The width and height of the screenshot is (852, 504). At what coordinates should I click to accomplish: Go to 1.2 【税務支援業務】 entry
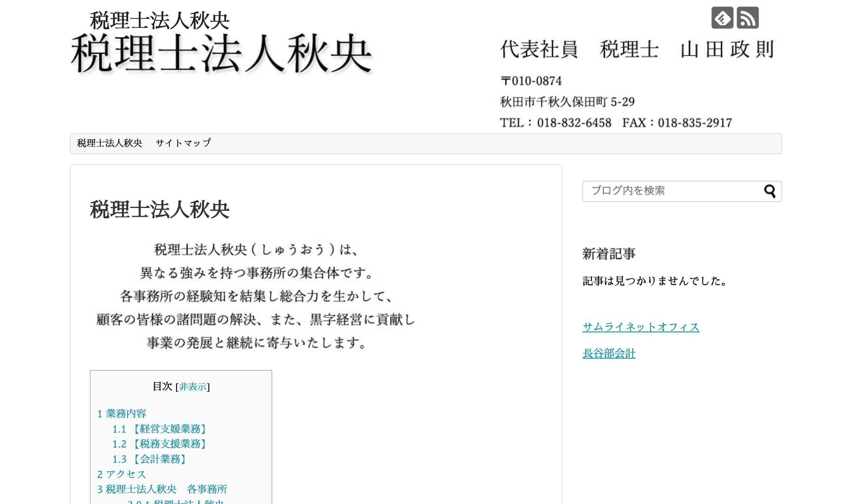click(x=159, y=444)
